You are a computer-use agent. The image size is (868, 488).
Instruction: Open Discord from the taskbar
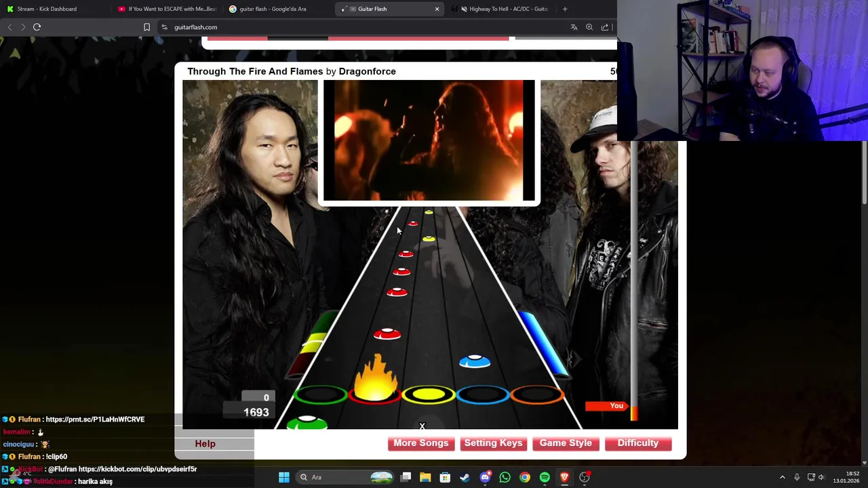pyautogui.click(x=485, y=477)
